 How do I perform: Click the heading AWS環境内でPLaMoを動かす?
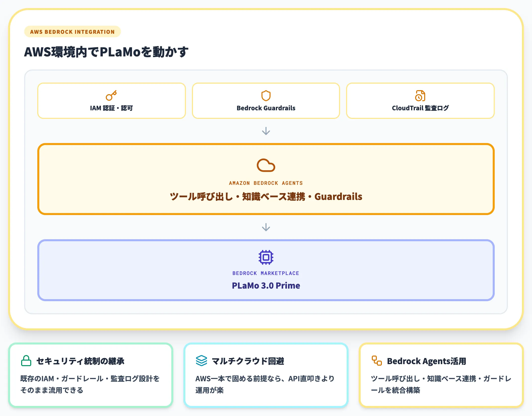coord(106,52)
